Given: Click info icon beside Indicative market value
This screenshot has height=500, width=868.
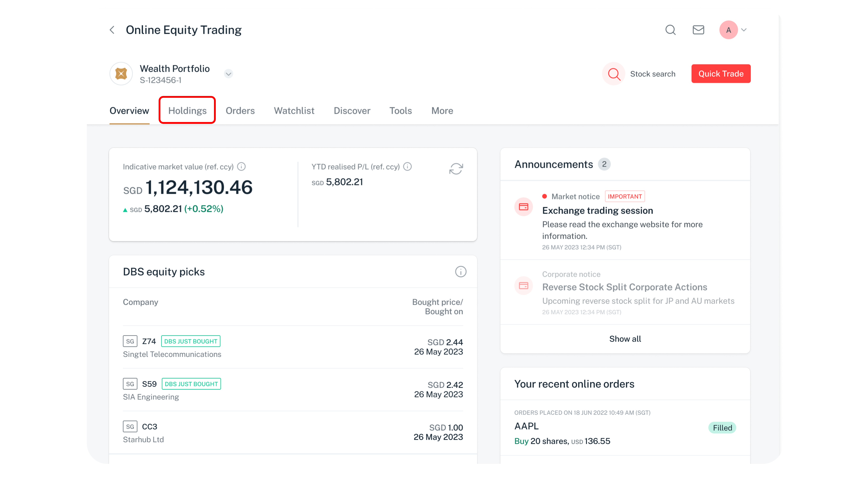Looking at the screenshot, I should 241,166.
